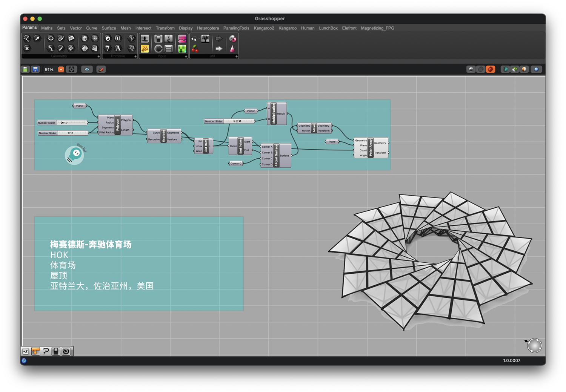The image size is (566, 392).
Task: Select the Number Slider input component icon
Action: 145,38
